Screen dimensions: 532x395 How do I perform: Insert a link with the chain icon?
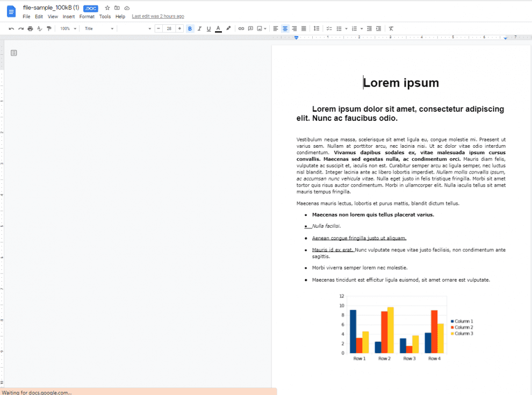[x=241, y=28]
